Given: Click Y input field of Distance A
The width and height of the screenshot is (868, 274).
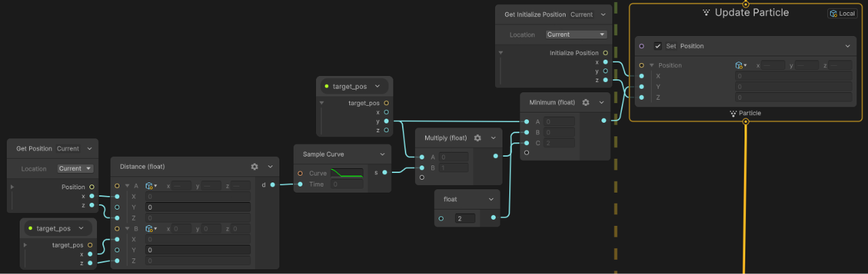Looking at the screenshot, I should (x=197, y=207).
